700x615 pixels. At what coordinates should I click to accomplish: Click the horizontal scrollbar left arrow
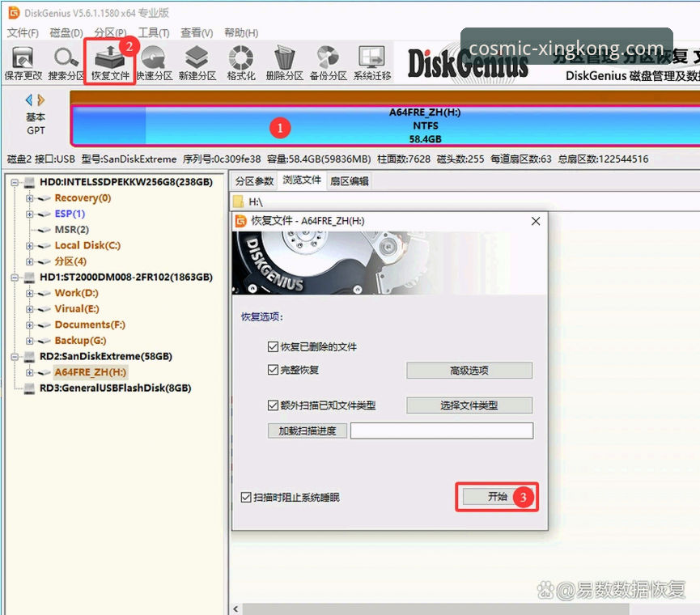(235, 609)
